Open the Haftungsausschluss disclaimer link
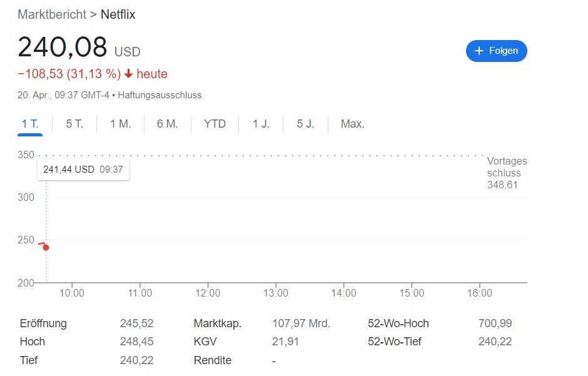 (x=160, y=95)
